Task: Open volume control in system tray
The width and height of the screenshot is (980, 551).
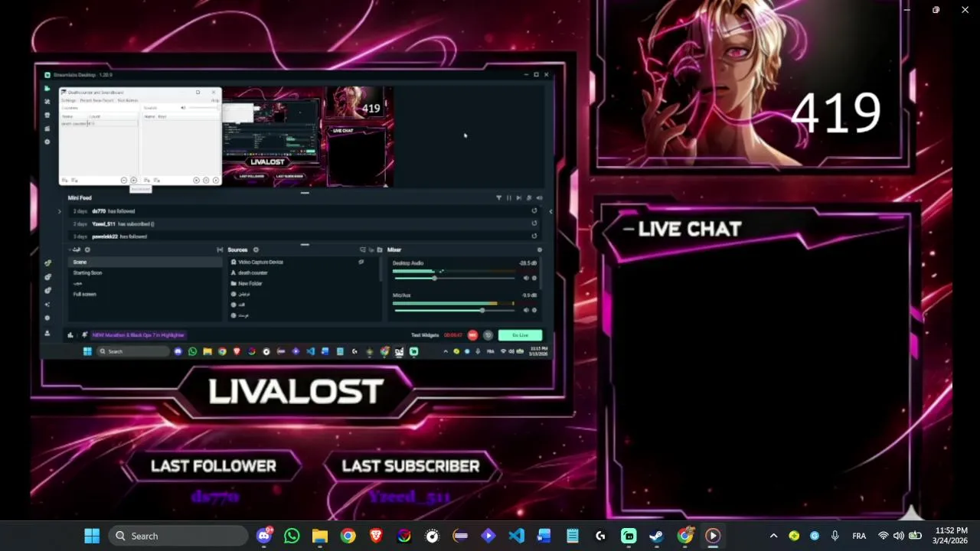Action: point(899,536)
